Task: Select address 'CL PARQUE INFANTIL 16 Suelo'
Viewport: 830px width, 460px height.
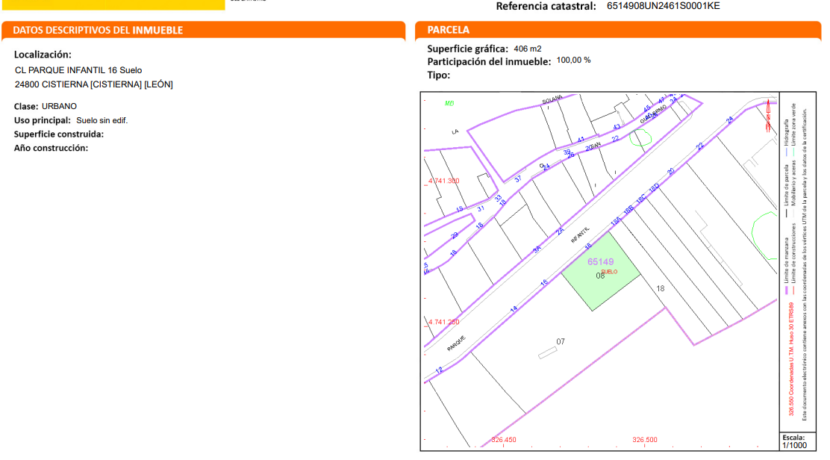Action: pos(78,70)
